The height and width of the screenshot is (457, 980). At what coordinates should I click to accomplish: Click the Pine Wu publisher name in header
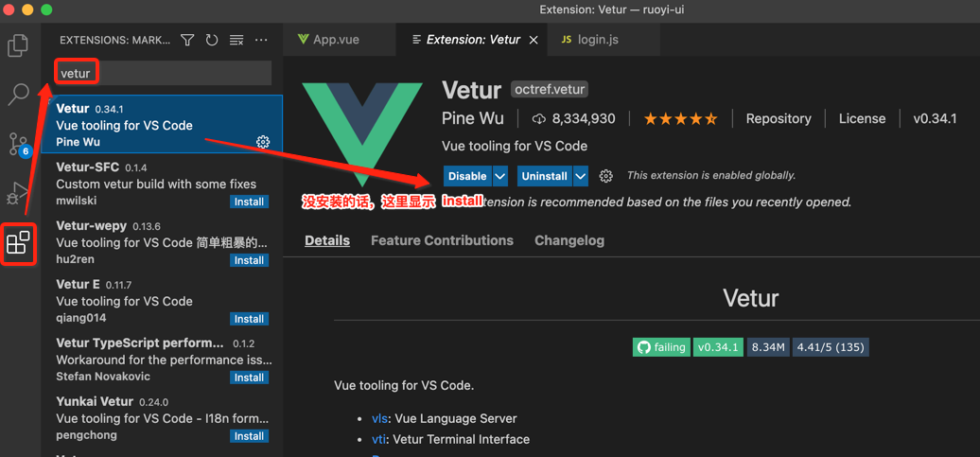tap(473, 119)
